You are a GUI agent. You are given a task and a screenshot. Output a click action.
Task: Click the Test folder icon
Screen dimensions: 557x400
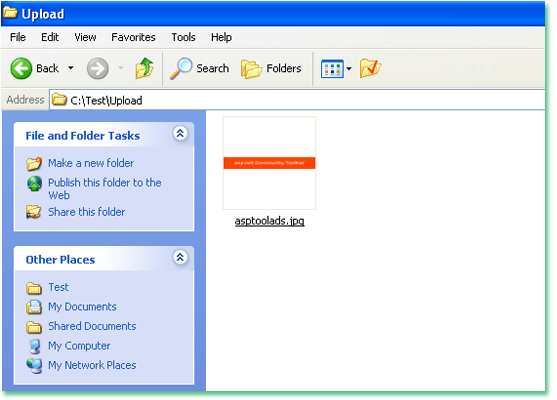pyautogui.click(x=34, y=288)
